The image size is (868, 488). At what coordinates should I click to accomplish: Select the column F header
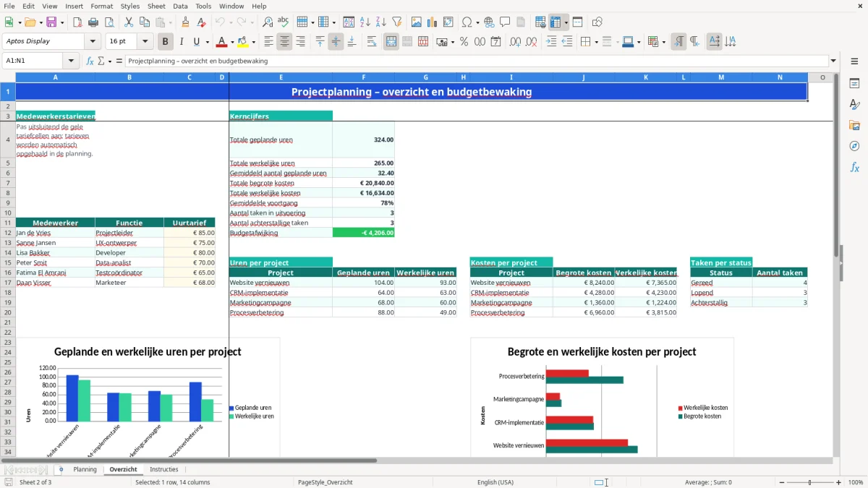pos(364,77)
